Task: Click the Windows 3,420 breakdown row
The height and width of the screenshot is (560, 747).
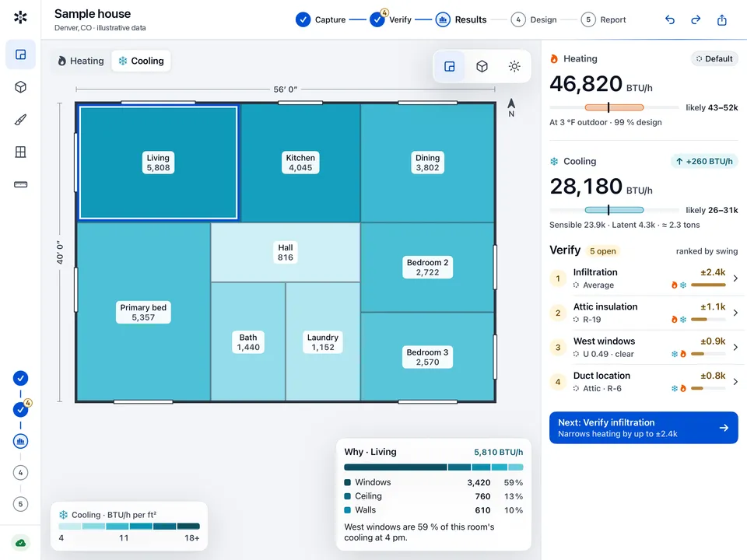Action: [x=433, y=482]
